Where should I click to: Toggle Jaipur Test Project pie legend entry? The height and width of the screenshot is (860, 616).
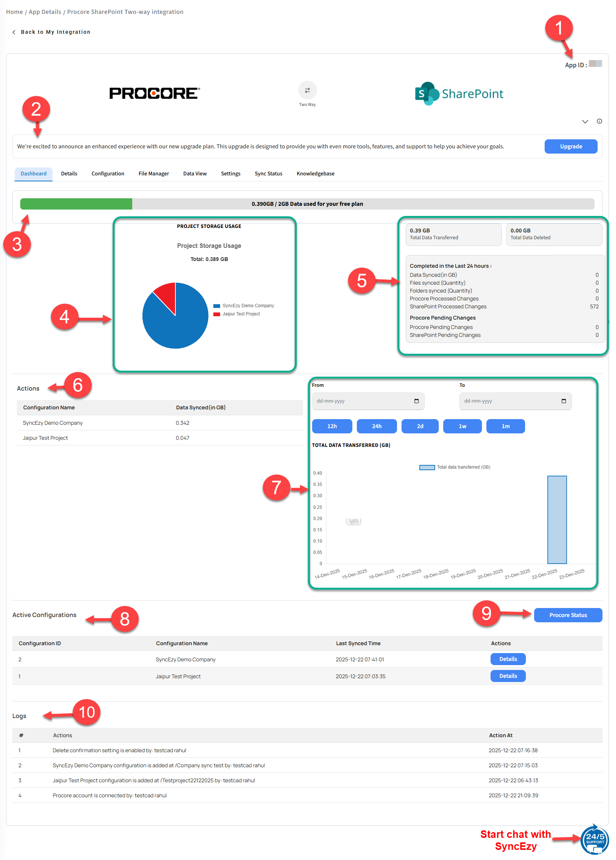pyautogui.click(x=237, y=314)
